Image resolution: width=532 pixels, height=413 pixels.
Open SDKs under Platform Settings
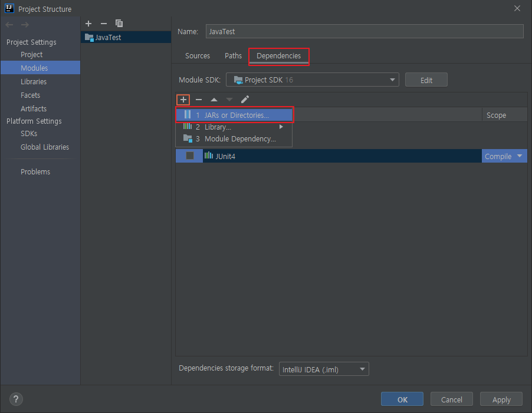click(29, 134)
